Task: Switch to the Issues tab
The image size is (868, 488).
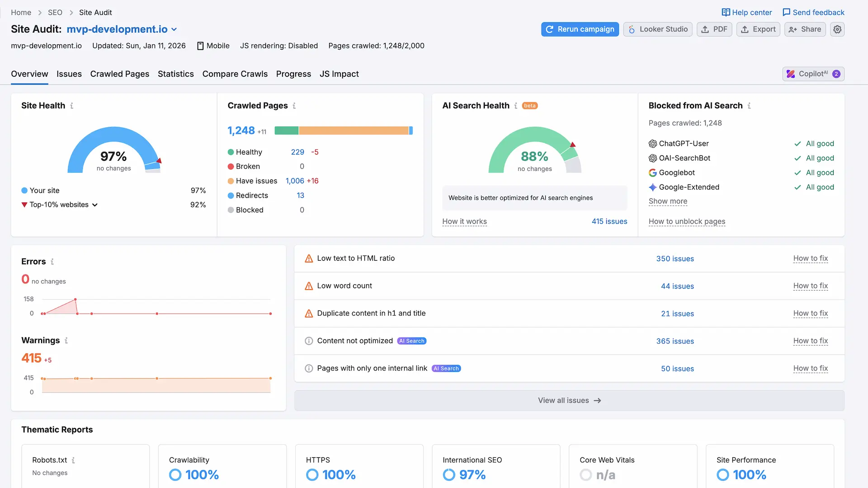Action: point(69,74)
